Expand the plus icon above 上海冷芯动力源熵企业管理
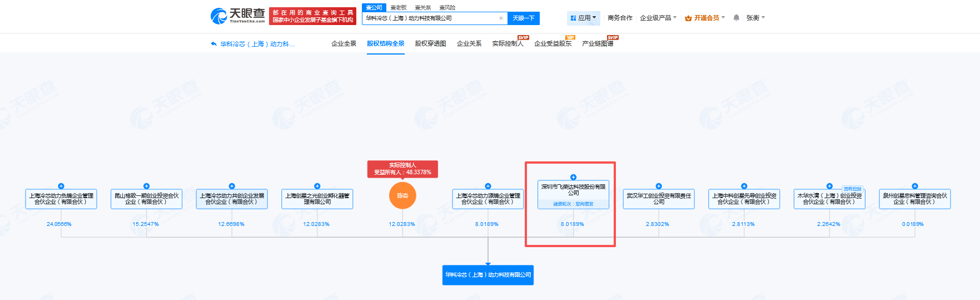 click(488, 186)
